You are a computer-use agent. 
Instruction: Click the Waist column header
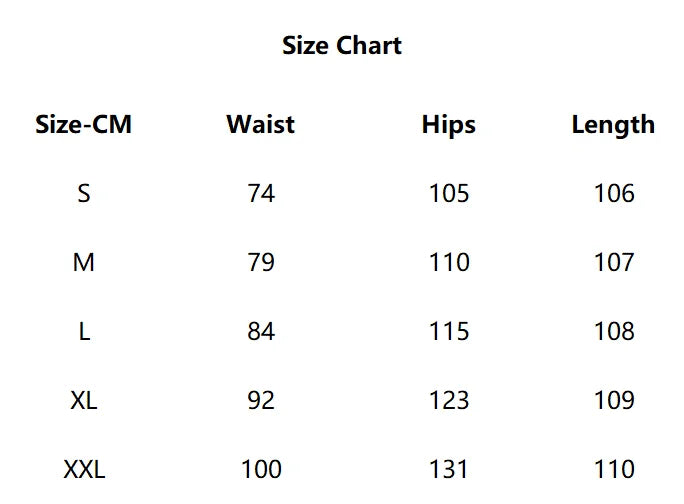[261, 125]
